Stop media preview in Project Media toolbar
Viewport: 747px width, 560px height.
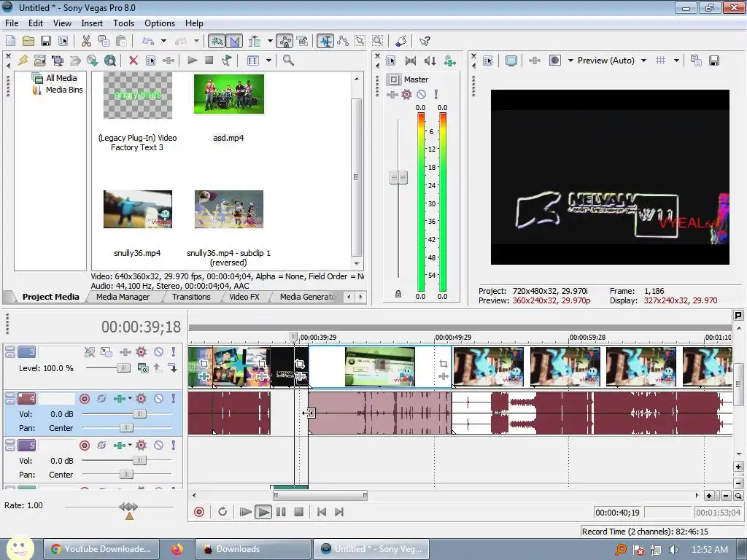(x=209, y=61)
